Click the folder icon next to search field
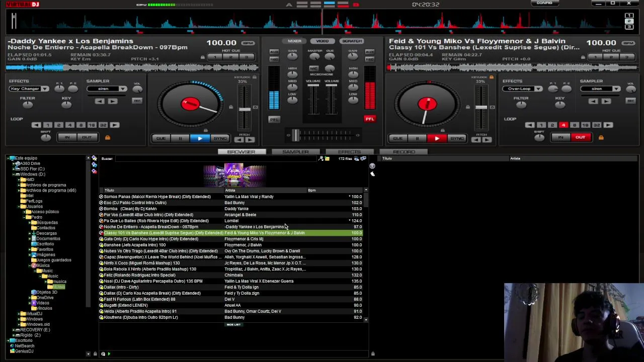 click(327, 159)
